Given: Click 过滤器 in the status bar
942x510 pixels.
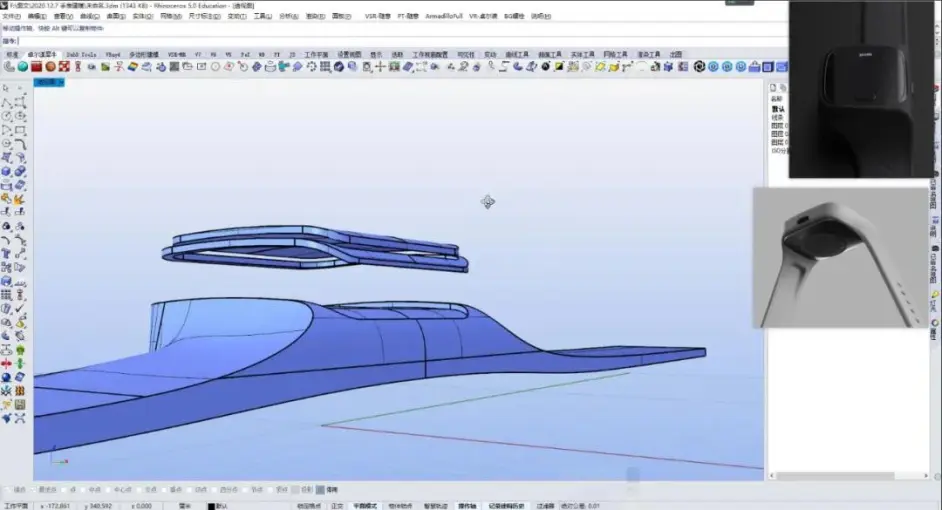Looking at the screenshot, I should [x=545, y=506].
